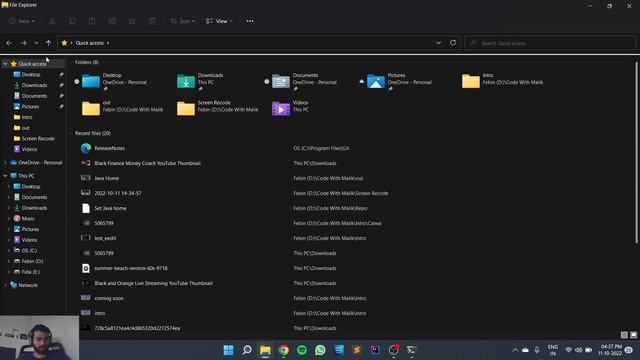Show hidden system tray icons chevron

tap(515, 350)
